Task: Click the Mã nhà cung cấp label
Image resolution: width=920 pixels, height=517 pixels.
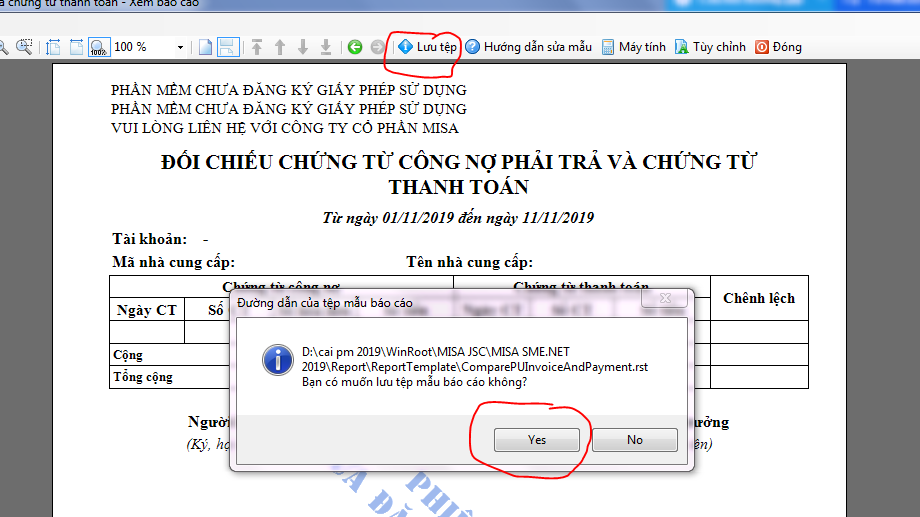Action: (x=174, y=262)
